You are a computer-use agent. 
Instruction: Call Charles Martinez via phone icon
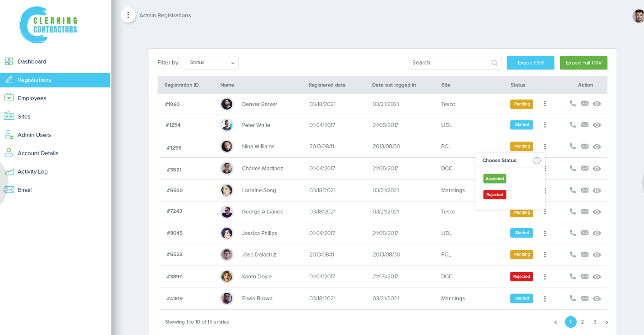(x=573, y=168)
